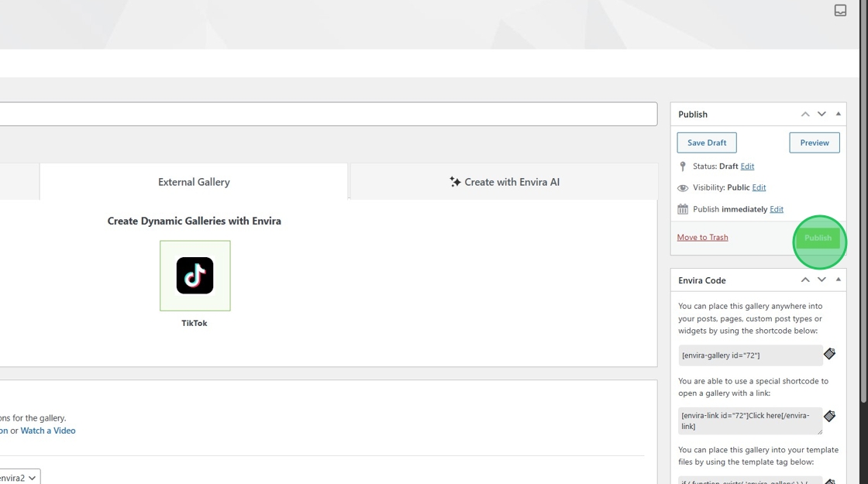Move Publish panel down with arrow

[821, 114]
